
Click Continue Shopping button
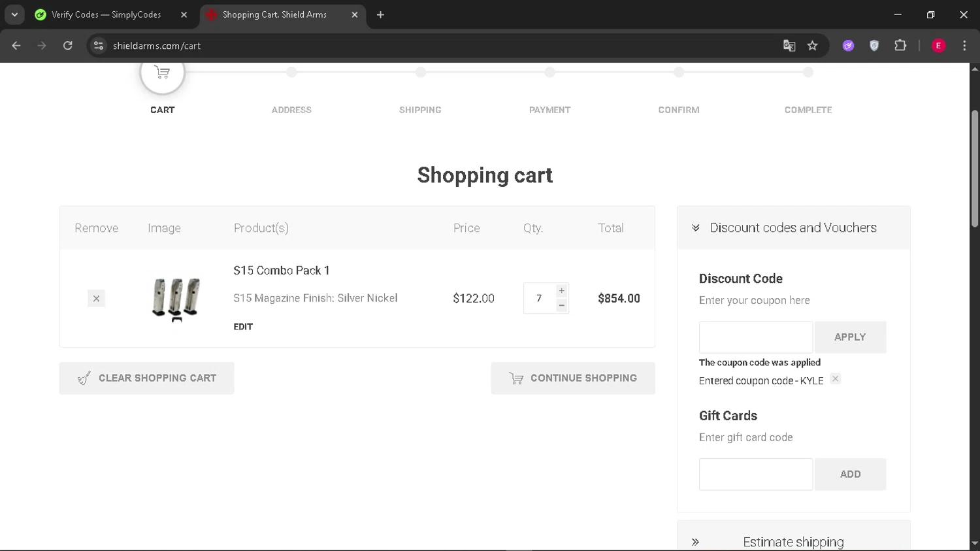[x=573, y=378]
